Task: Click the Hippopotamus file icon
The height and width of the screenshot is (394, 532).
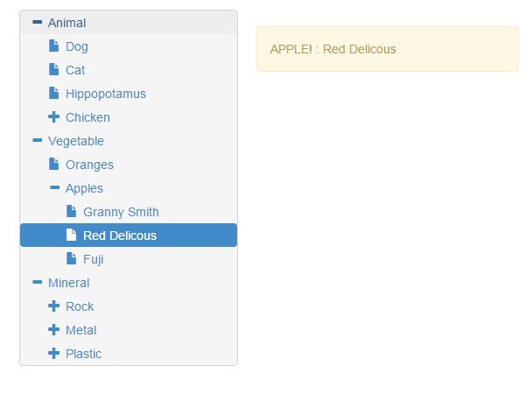Action: pos(54,94)
